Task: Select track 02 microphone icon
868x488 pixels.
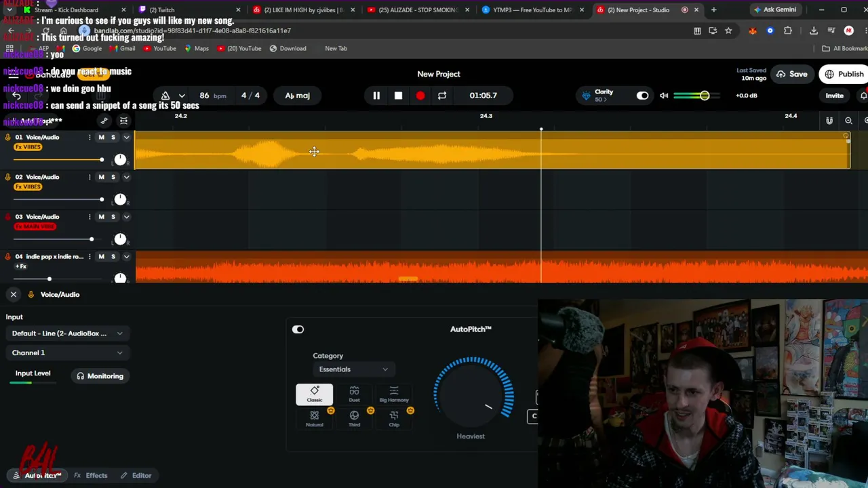Action: [7, 177]
